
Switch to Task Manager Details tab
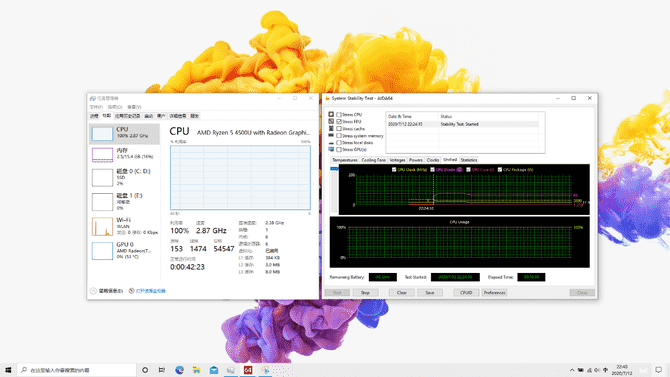[178, 116]
